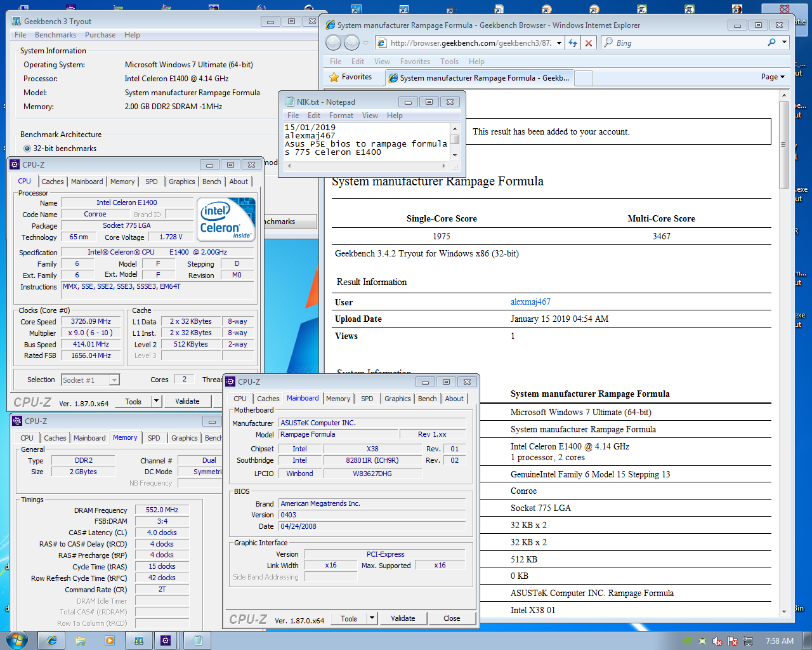Open the address bar history dropdown
The image size is (812, 650).
559,43
